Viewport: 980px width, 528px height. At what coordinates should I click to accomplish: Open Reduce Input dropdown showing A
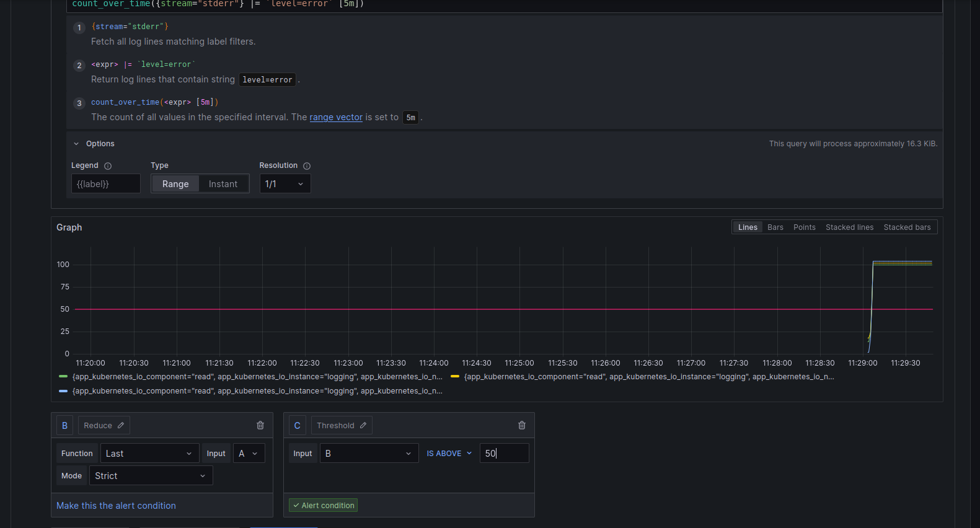pyautogui.click(x=249, y=454)
